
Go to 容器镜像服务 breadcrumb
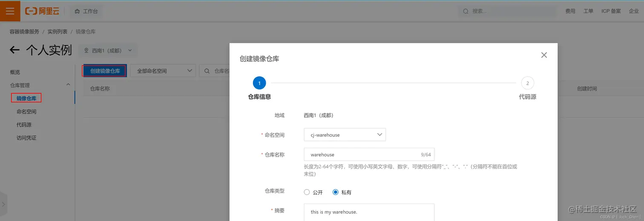pyautogui.click(x=24, y=32)
